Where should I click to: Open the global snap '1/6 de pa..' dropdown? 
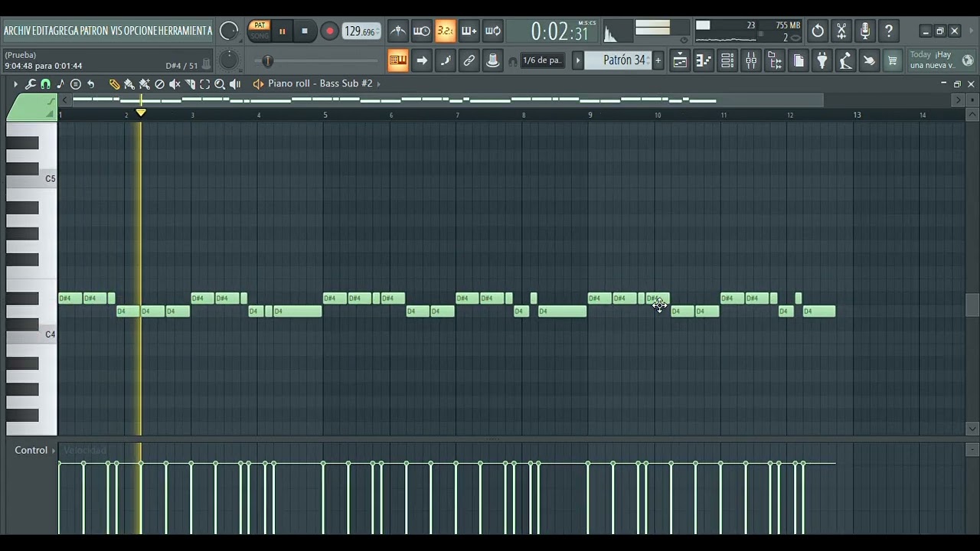click(542, 60)
